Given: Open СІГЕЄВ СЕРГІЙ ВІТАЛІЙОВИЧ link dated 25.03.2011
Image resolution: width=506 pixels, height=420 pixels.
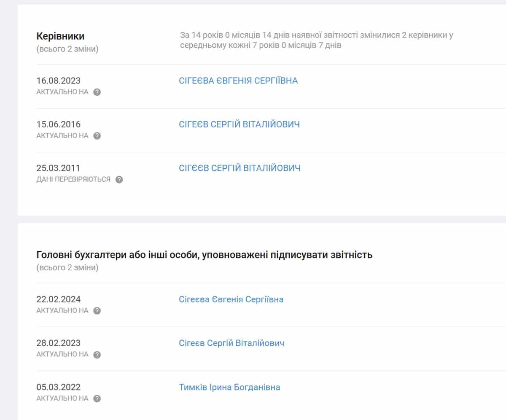Looking at the screenshot, I should pyautogui.click(x=240, y=168).
